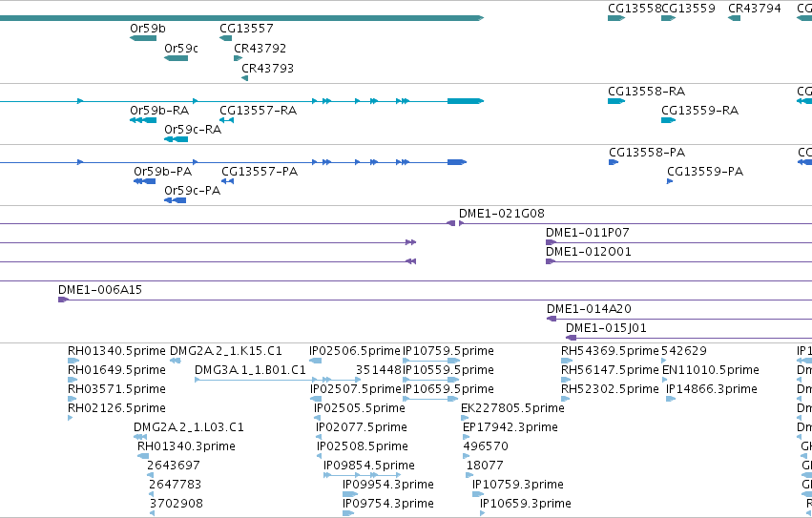
Task: Click the IP09754.3prime EST glyph
Action: pos(348,513)
